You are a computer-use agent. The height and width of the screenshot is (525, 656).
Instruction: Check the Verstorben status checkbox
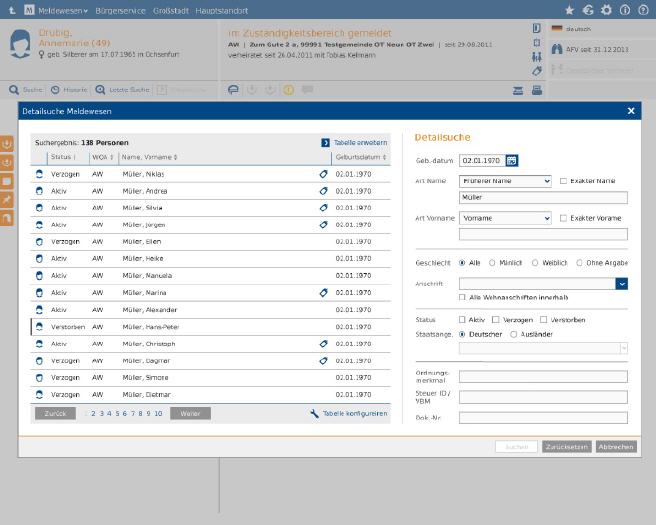click(543, 320)
